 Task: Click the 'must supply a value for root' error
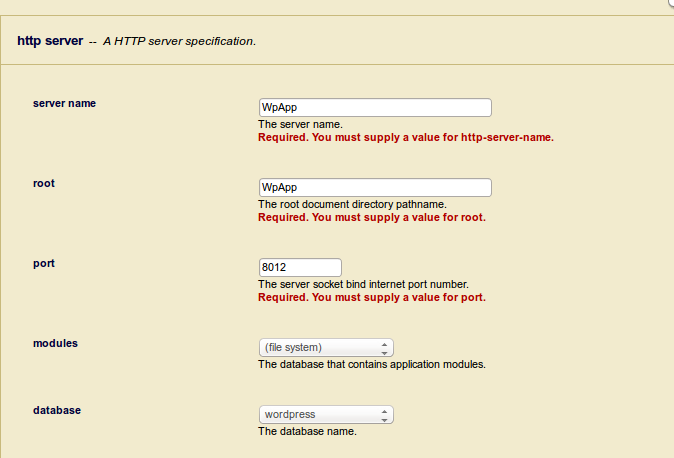[371, 217]
